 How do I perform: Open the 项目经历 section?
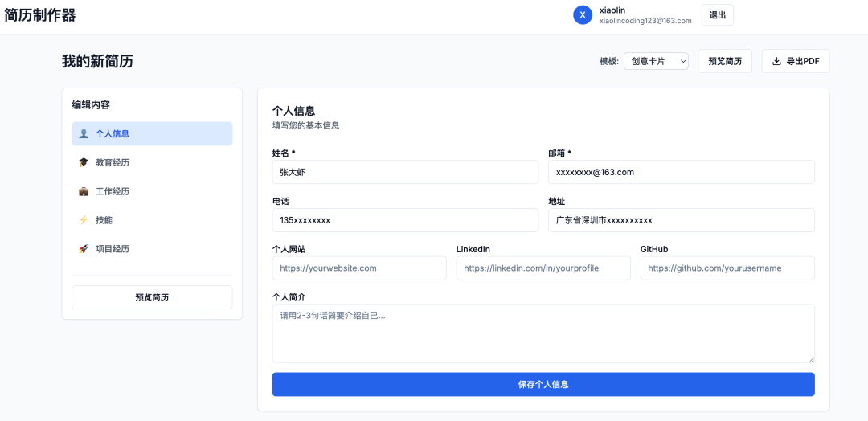152,248
